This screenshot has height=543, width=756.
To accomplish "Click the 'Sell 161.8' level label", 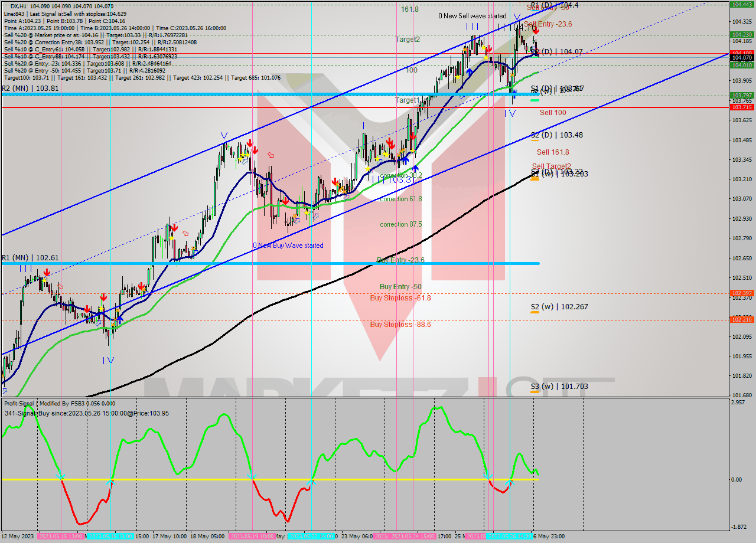I will 553,152.
